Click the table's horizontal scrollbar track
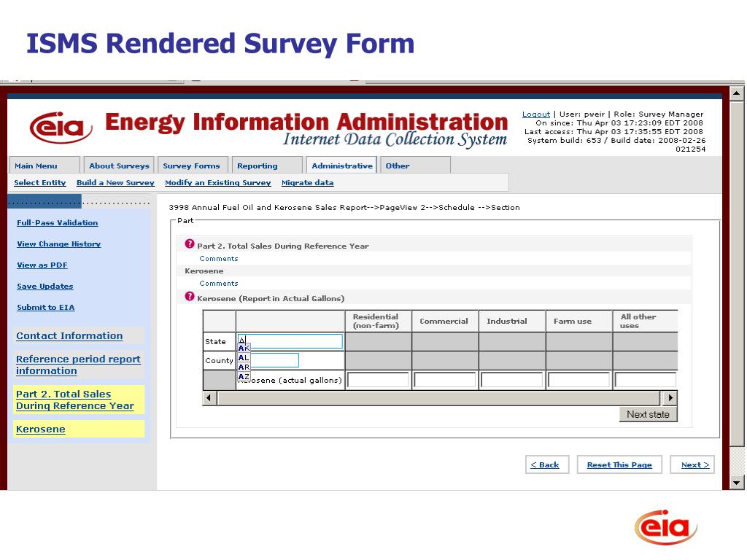 coord(439,397)
